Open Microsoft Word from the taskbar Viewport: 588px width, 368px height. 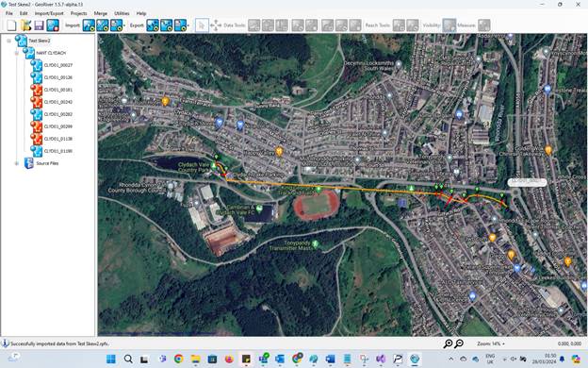pyautogui.click(x=331, y=359)
